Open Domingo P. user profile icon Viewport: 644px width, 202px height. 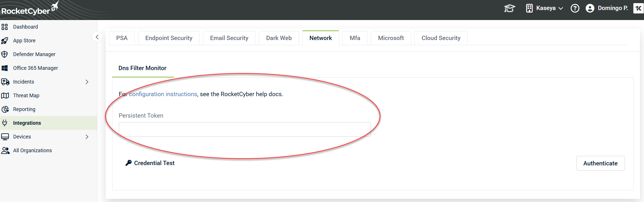[590, 8]
